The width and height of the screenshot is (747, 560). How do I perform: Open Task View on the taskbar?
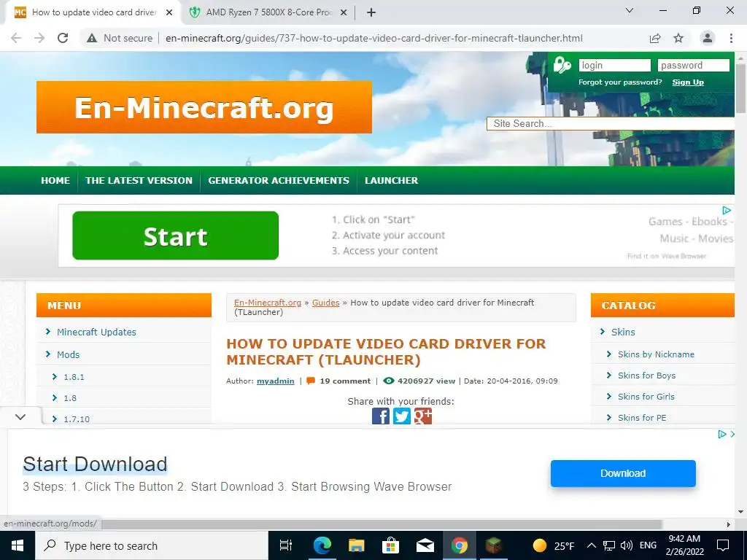(x=286, y=545)
